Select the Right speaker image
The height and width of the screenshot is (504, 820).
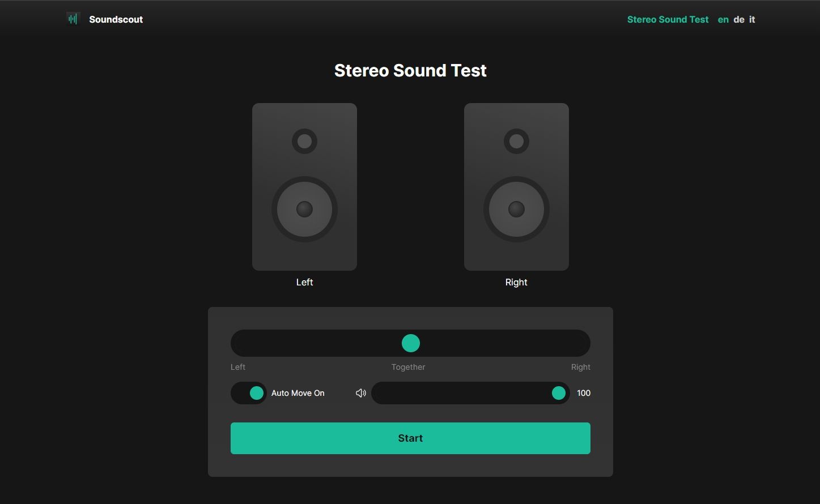(516, 186)
